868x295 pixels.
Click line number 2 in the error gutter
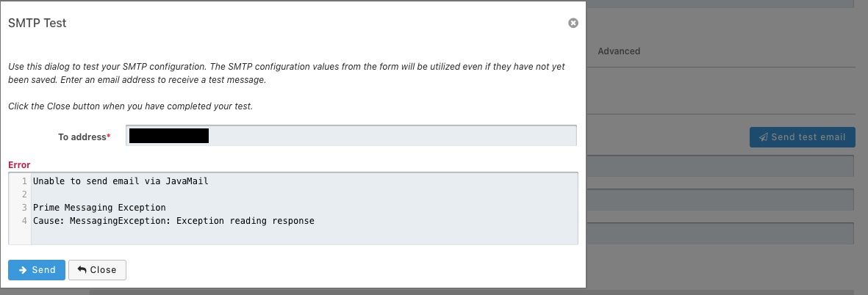(24, 194)
